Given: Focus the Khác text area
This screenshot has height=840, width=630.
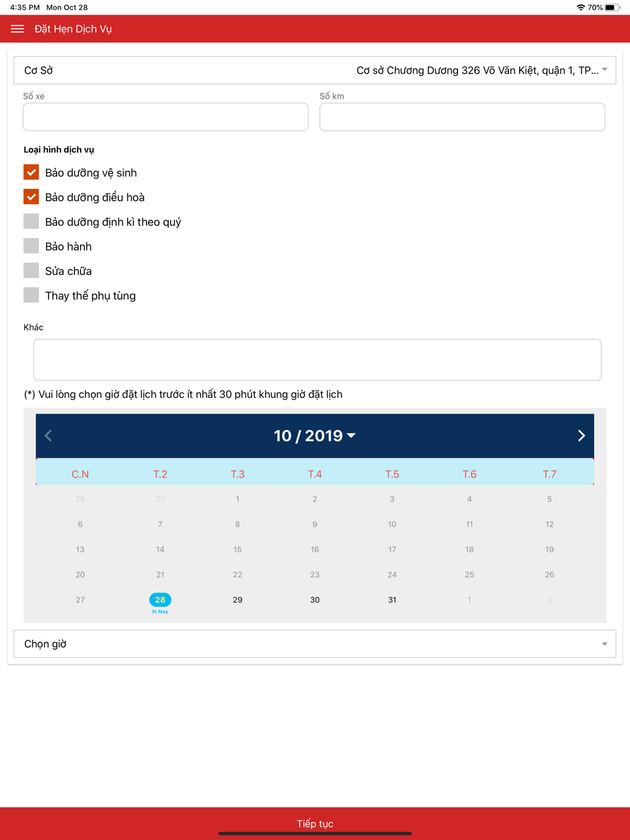Looking at the screenshot, I should coord(318,360).
